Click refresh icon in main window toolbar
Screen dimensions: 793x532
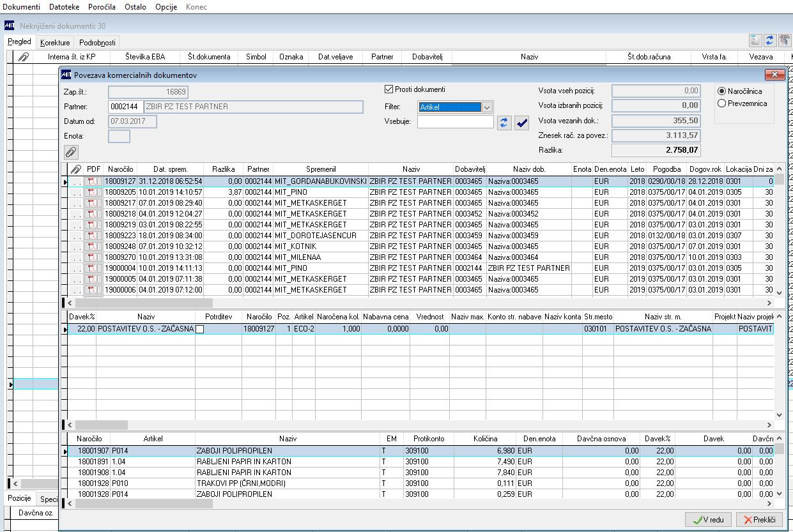769,40
